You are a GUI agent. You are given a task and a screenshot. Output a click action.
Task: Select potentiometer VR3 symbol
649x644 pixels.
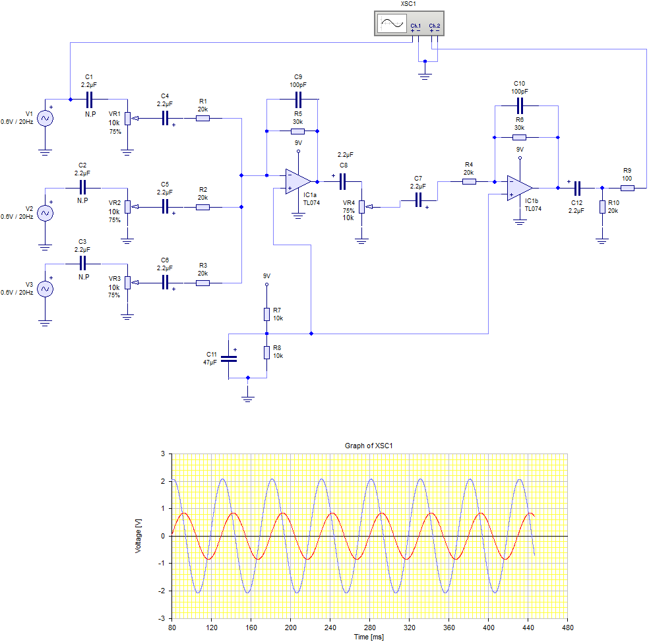127,283
